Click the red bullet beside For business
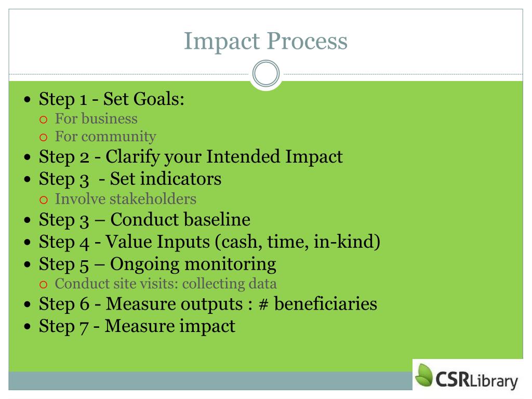The image size is (532, 399). tap(43, 119)
